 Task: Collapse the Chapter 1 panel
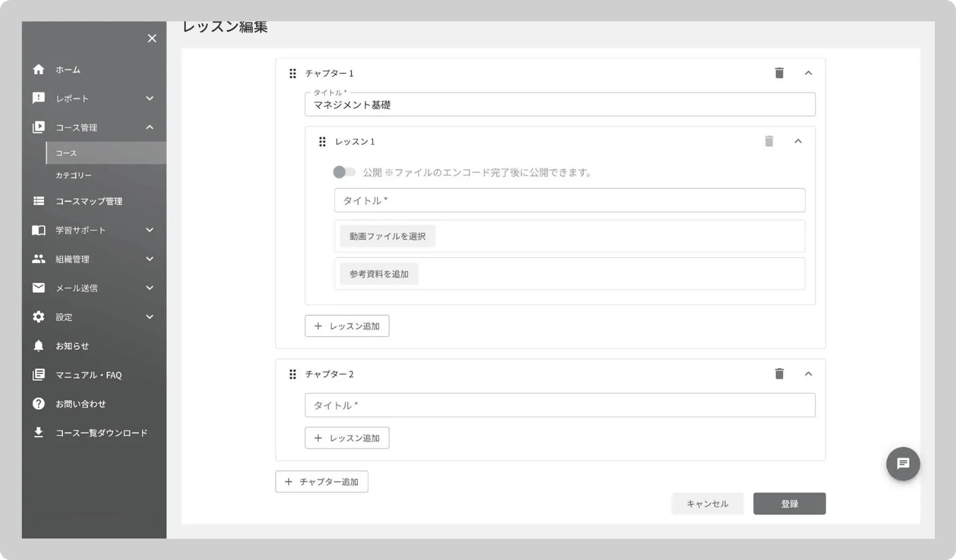[x=808, y=73]
